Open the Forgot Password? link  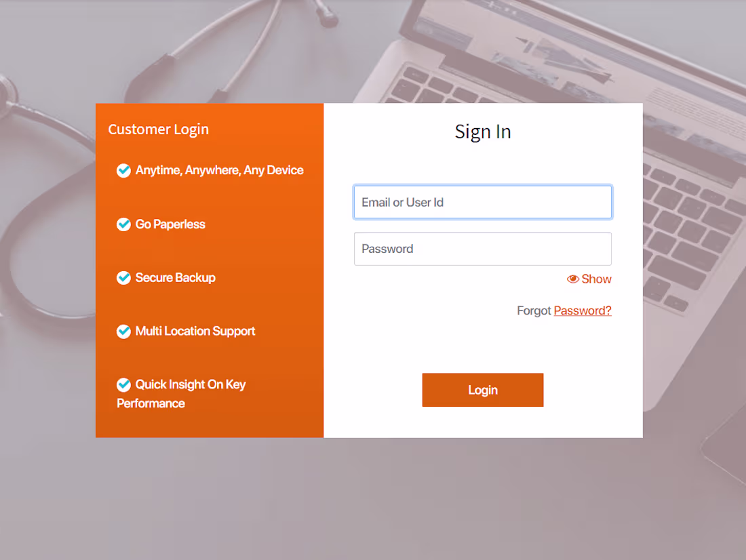[x=583, y=311]
